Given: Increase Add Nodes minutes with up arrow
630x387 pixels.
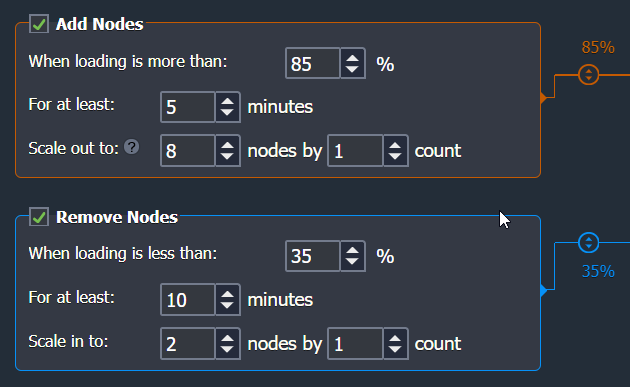Looking at the screenshot, I should point(227,102).
